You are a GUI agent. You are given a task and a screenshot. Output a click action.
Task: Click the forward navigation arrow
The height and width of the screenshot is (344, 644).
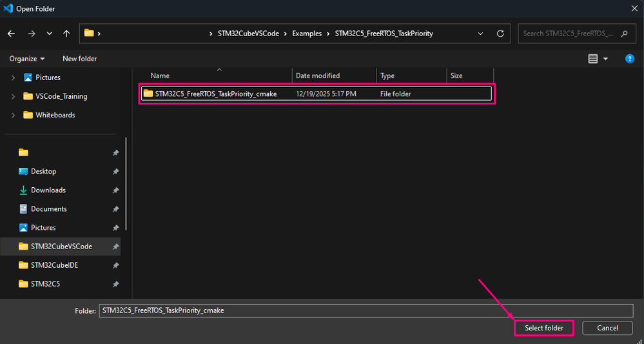point(31,34)
